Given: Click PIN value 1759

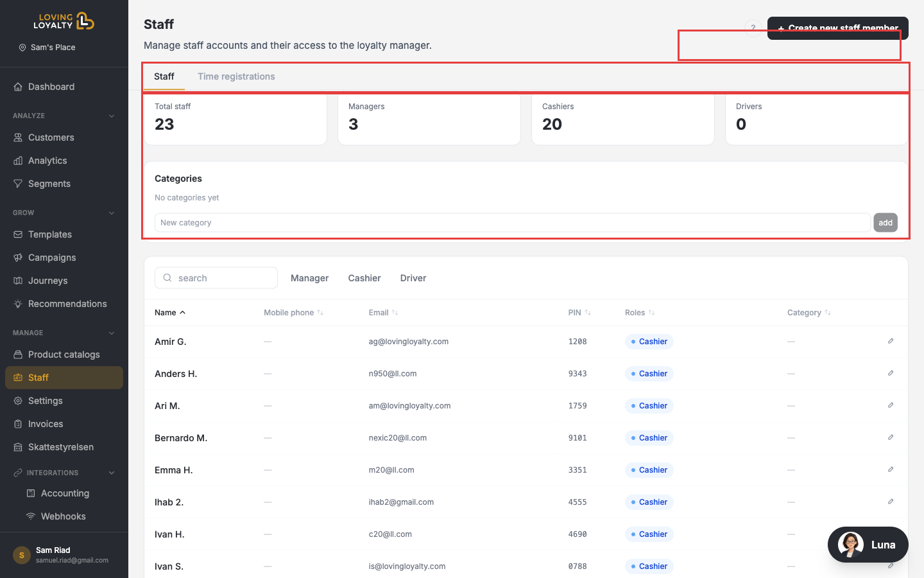Looking at the screenshot, I should pyautogui.click(x=577, y=406).
